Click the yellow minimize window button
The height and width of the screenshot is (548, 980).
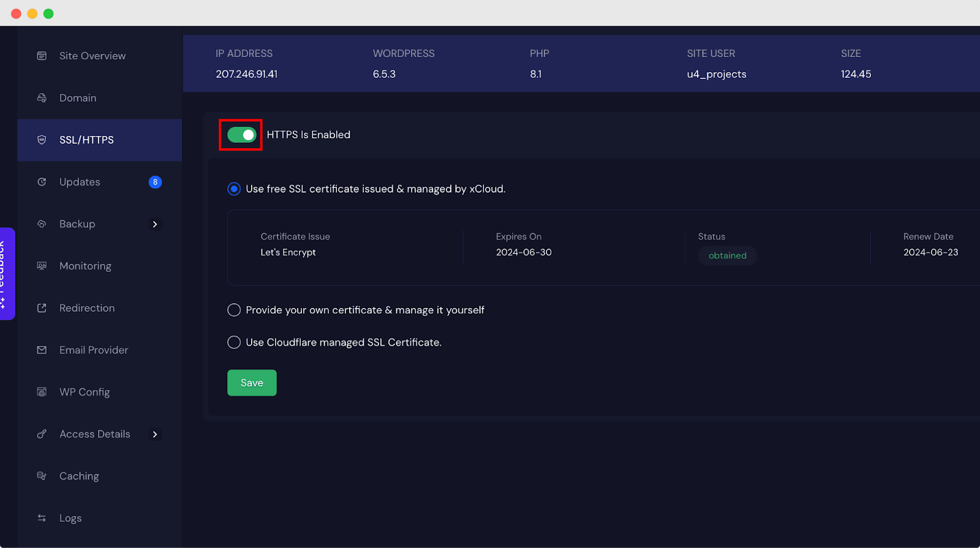tap(32, 13)
